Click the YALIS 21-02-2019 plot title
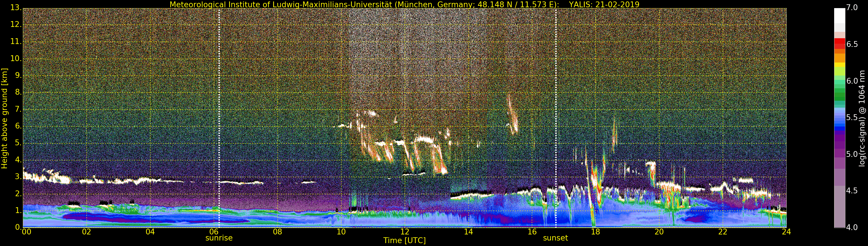 pos(404,4)
